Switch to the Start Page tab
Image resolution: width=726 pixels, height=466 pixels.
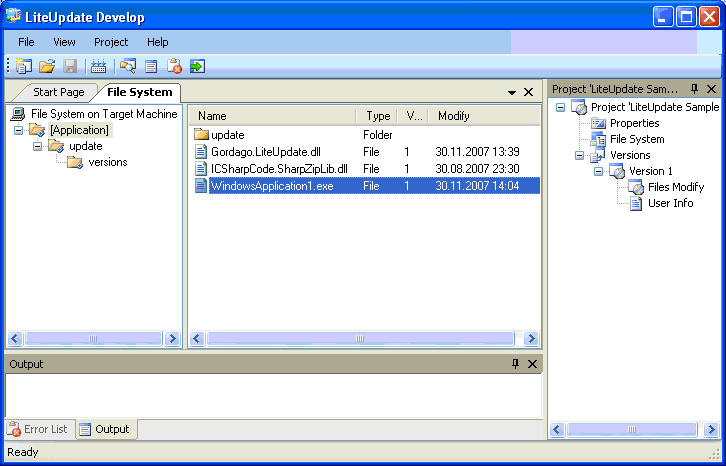pyautogui.click(x=58, y=92)
